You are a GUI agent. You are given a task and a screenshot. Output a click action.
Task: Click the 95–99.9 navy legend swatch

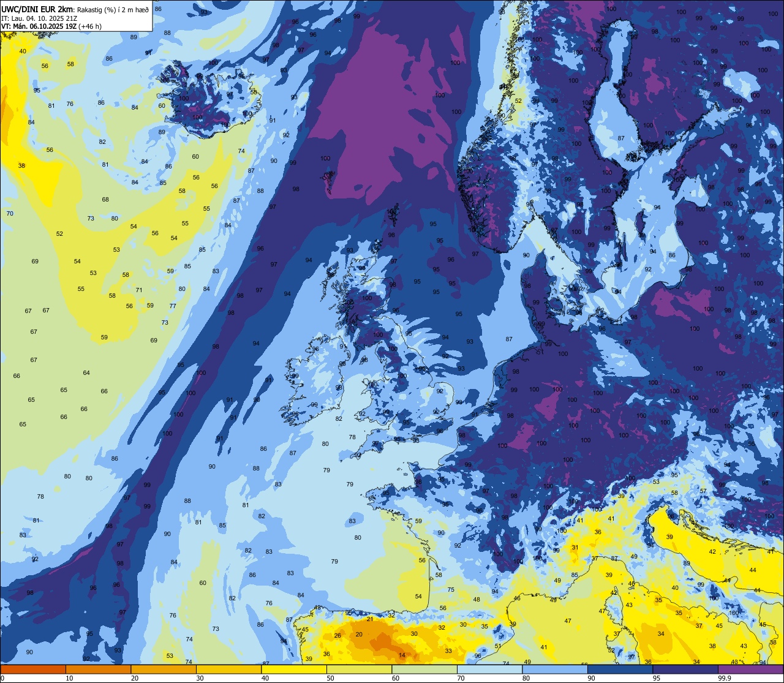(x=685, y=669)
